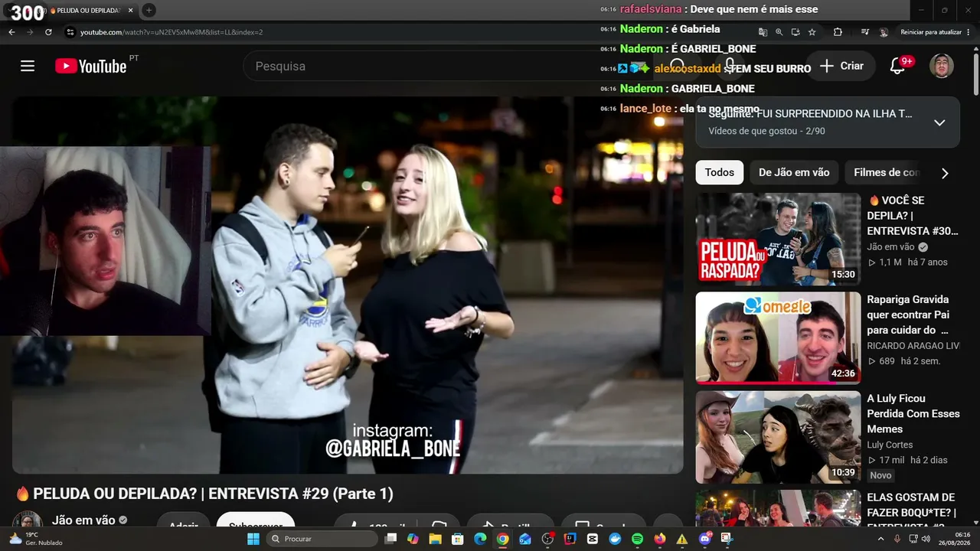Open 'ELAS GOSTAM DE FAZER' video title

pos(912,511)
